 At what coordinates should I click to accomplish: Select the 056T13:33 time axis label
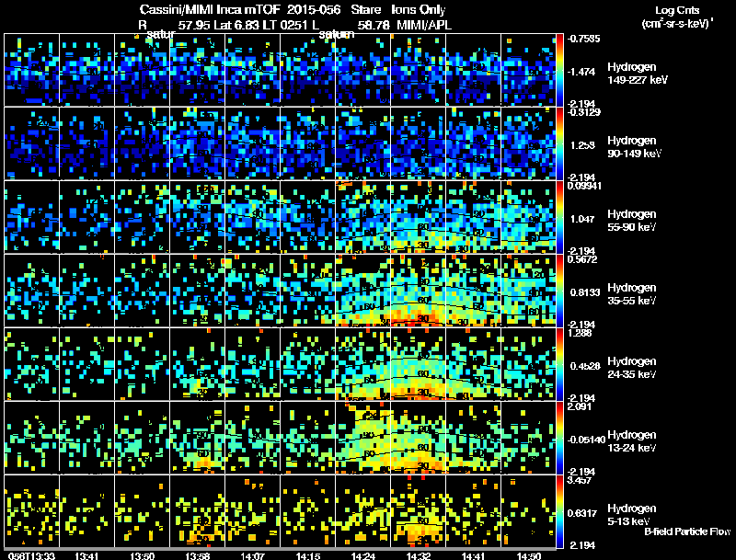pos(31,555)
